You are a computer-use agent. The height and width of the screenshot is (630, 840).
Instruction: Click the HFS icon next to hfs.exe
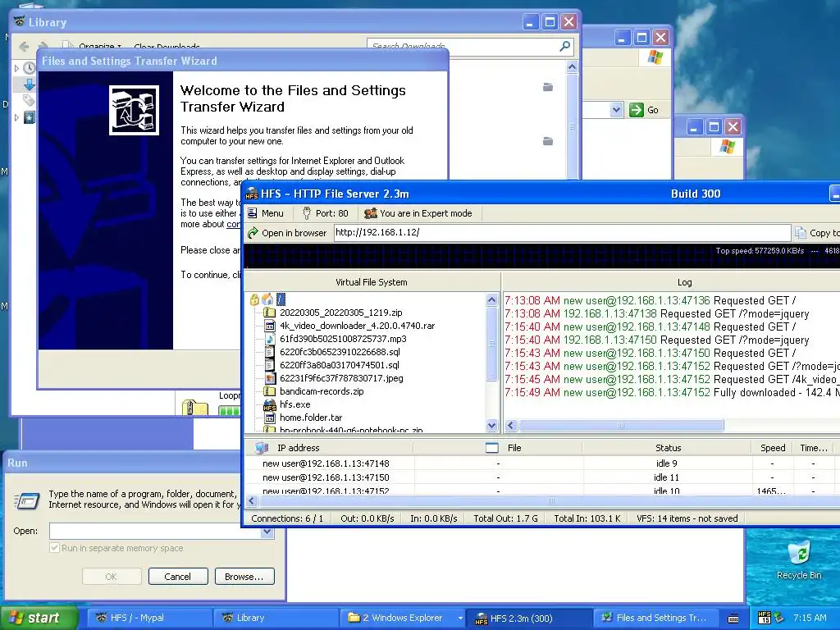click(269, 405)
